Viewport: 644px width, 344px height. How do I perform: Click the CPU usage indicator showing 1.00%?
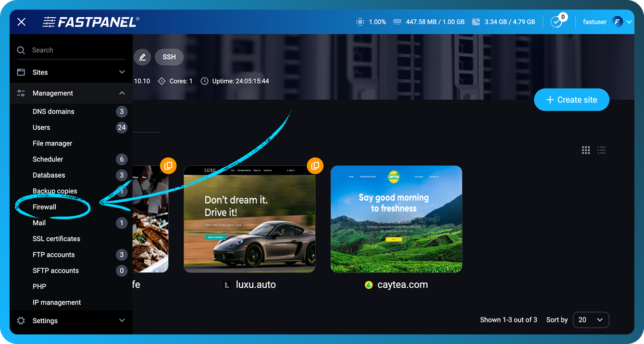pos(371,22)
